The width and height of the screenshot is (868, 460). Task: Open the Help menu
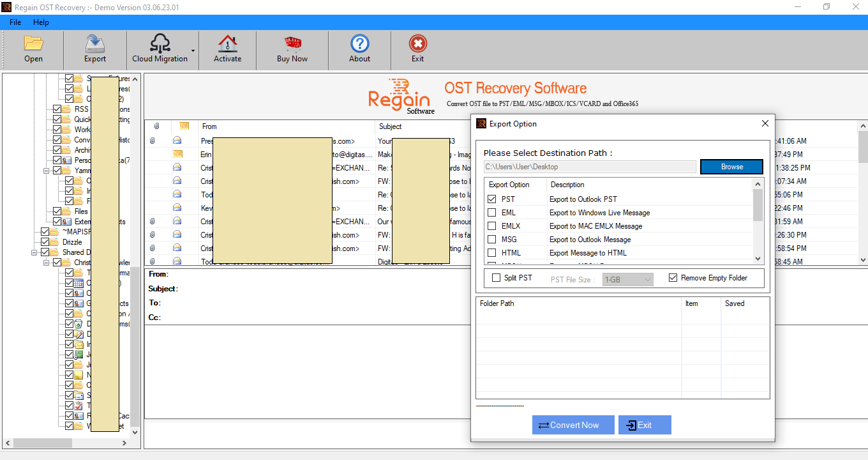point(41,22)
